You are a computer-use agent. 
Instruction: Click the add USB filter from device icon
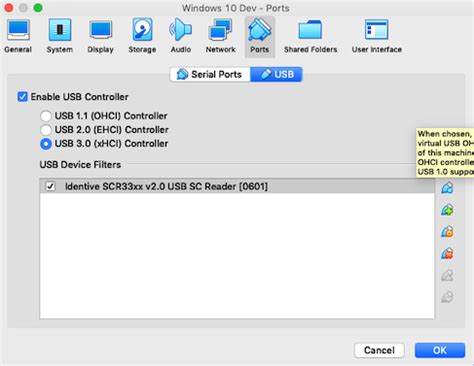447,210
